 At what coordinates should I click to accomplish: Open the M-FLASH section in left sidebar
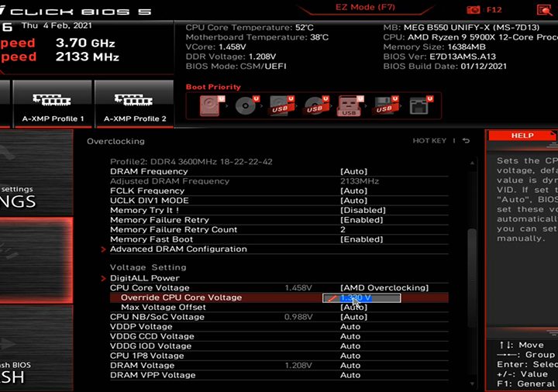click(36, 348)
